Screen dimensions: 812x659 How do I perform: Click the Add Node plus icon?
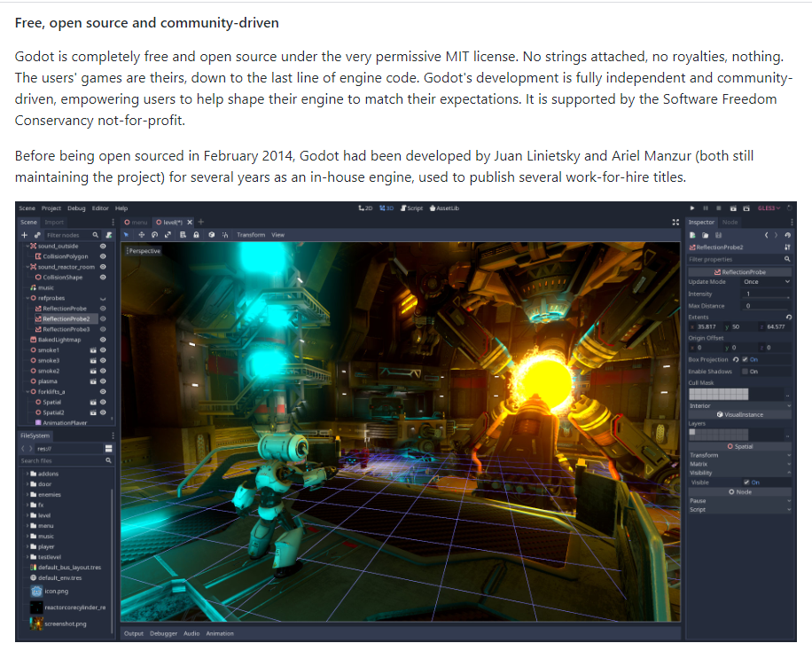(25, 234)
